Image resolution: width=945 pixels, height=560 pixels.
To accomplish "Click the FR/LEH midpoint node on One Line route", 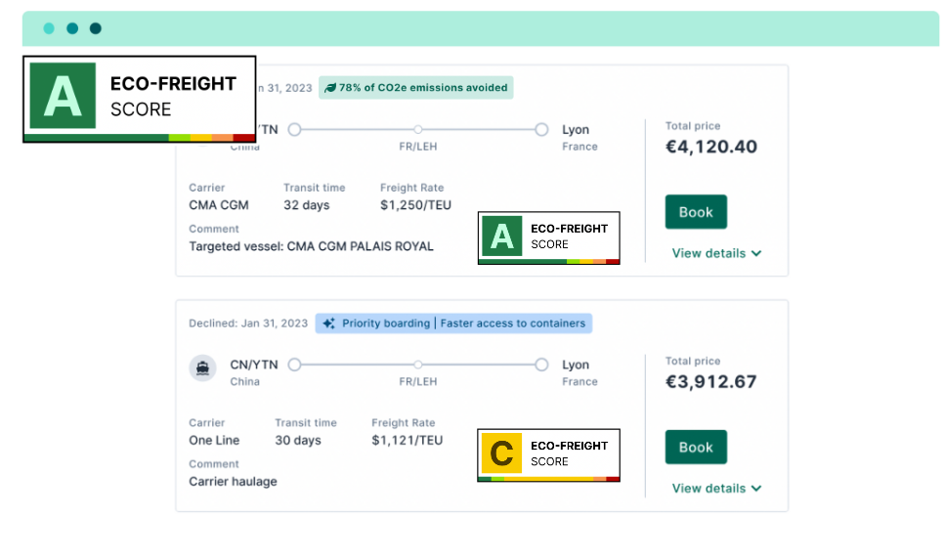I will [417, 365].
